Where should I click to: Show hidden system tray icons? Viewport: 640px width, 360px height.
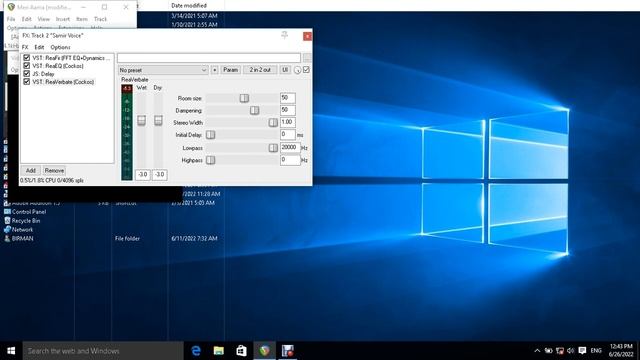[537, 351]
